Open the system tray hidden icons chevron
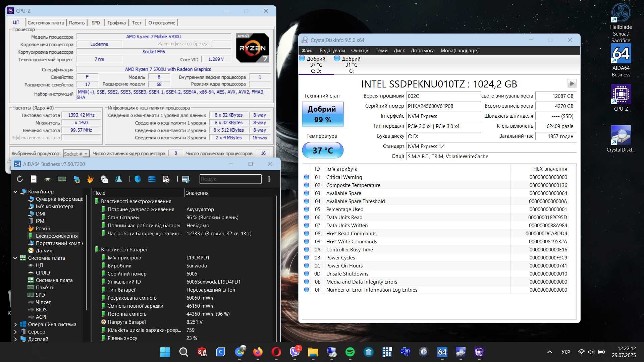 (x=549, y=352)
